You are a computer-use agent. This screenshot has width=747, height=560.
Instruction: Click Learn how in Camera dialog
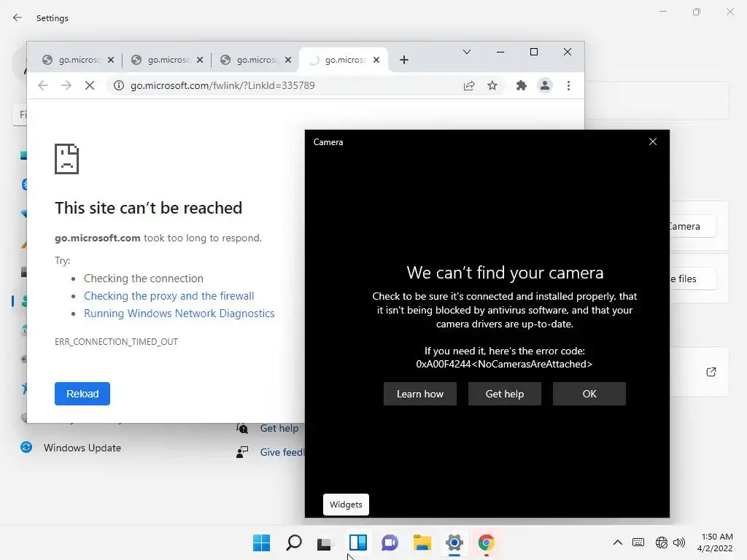[x=420, y=394]
